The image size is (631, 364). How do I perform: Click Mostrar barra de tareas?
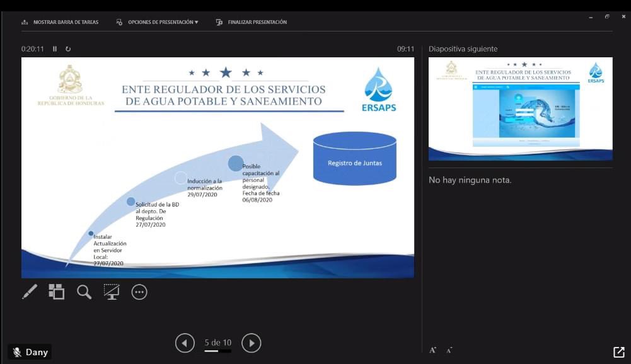click(60, 22)
